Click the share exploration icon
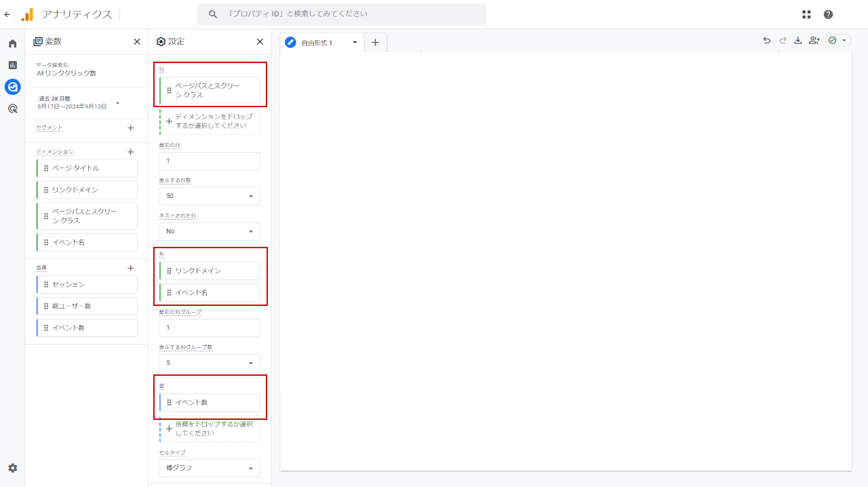Screen dimensions: 868x487 click(x=814, y=41)
